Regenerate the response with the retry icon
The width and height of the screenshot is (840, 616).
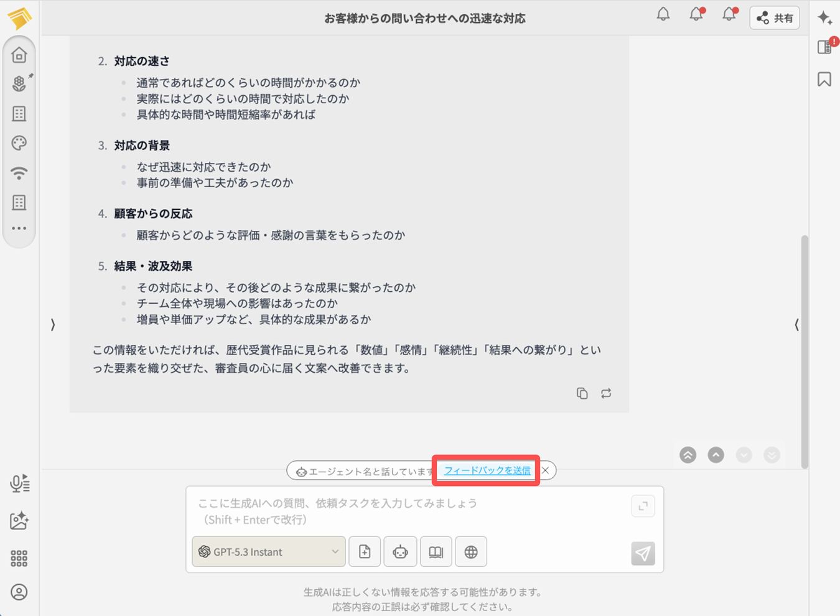[606, 393]
